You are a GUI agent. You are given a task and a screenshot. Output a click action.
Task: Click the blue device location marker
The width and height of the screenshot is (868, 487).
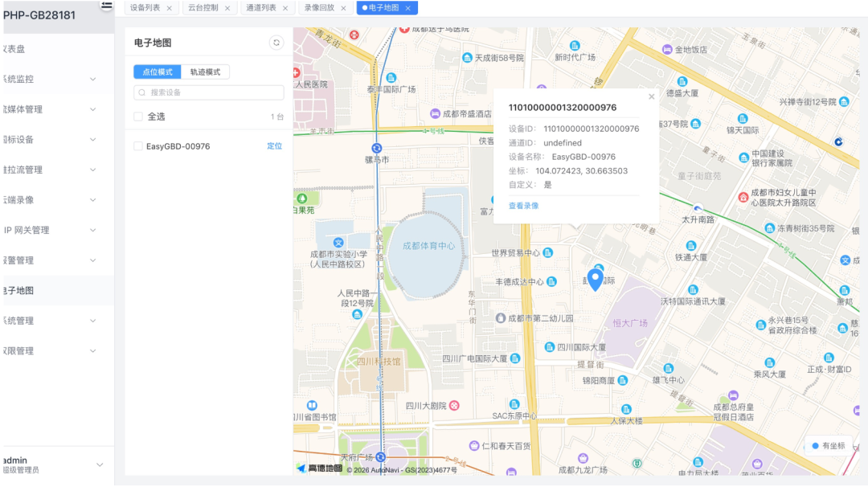click(595, 280)
